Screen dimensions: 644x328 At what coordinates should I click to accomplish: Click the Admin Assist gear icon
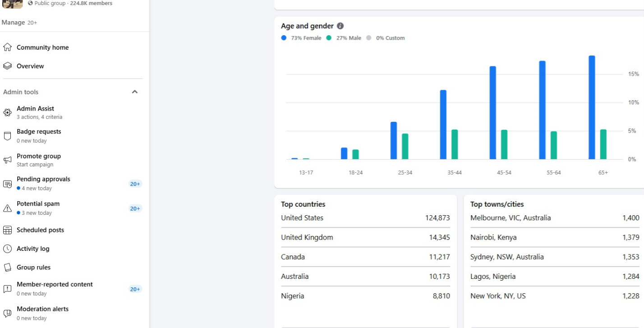click(7, 112)
